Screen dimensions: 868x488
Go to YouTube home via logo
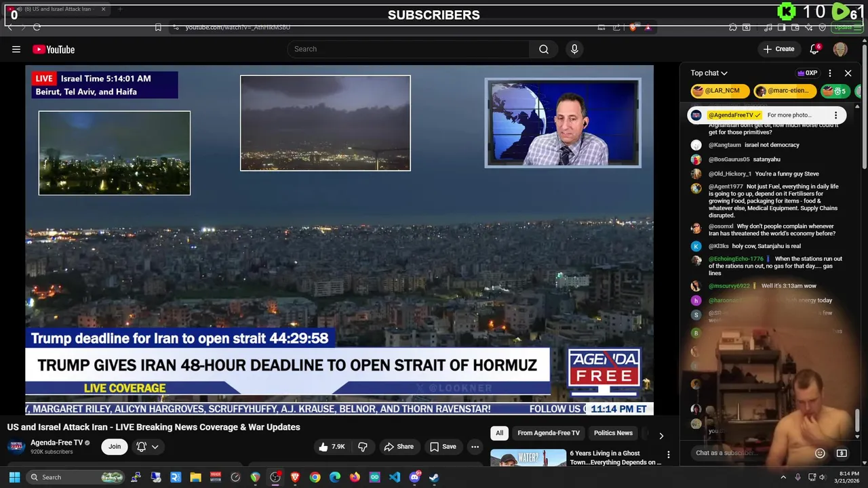[x=54, y=49]
